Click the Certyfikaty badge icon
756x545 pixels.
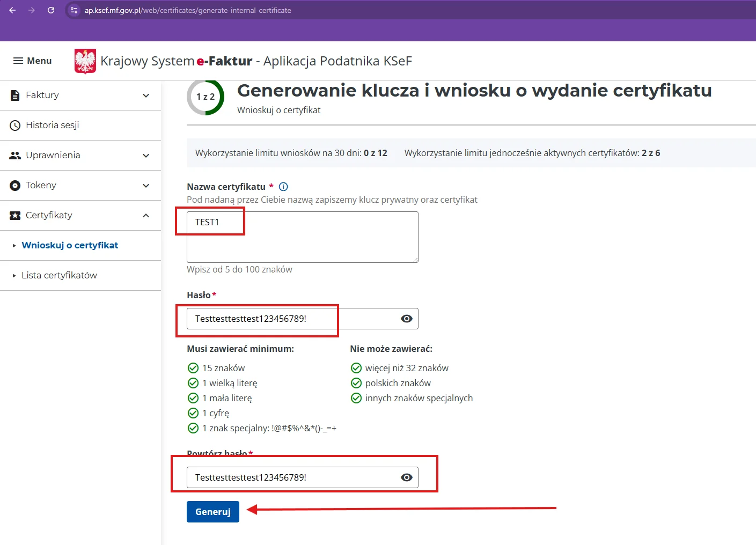click(15, 215)
